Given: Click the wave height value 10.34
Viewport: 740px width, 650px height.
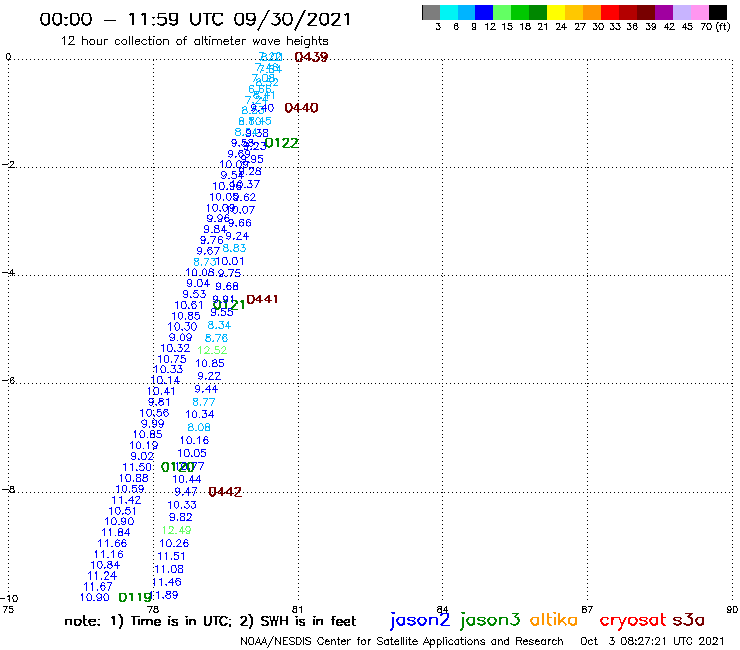Looking at the screenshot, I should (200, 414).
